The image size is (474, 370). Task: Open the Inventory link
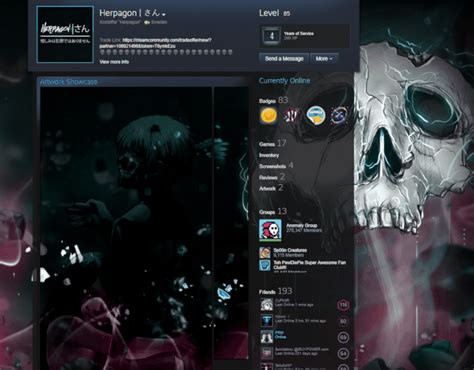point(269,155)
